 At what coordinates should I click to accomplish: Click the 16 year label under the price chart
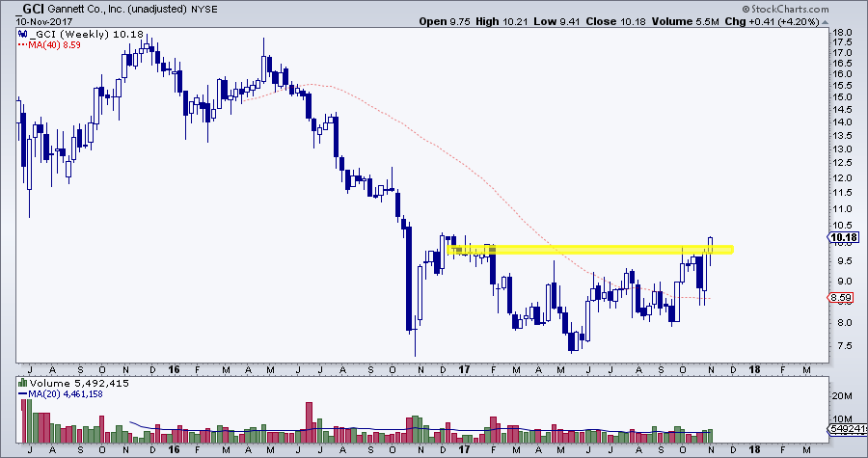coord(174,369)
